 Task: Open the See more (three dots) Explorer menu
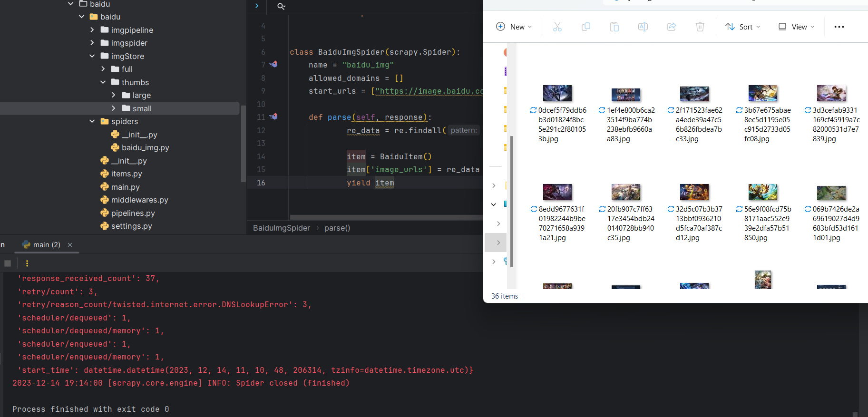tap(839, 27)
